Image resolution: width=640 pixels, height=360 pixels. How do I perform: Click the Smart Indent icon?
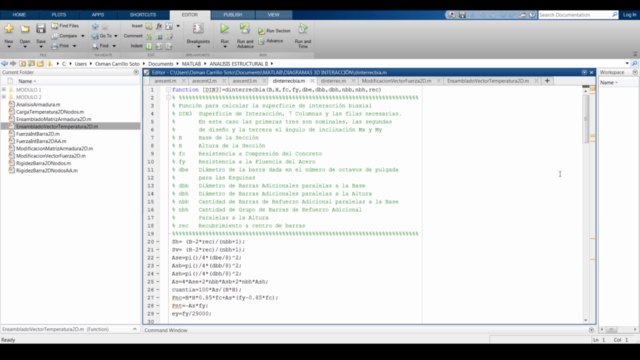pyautogui.click(x=149, y=46)
